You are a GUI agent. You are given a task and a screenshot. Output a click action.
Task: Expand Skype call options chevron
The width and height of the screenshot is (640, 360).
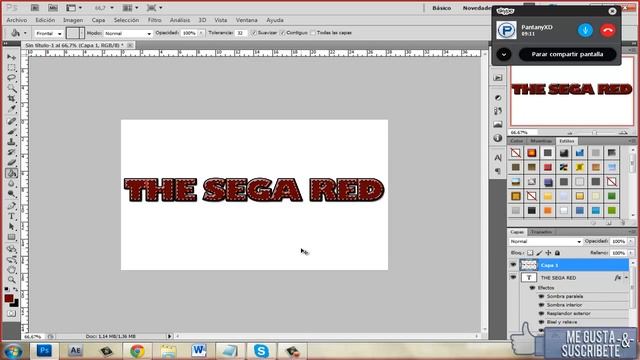point(504,54)
